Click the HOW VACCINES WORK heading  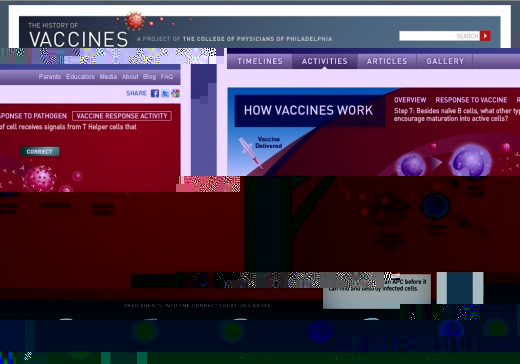pos(308,110)
